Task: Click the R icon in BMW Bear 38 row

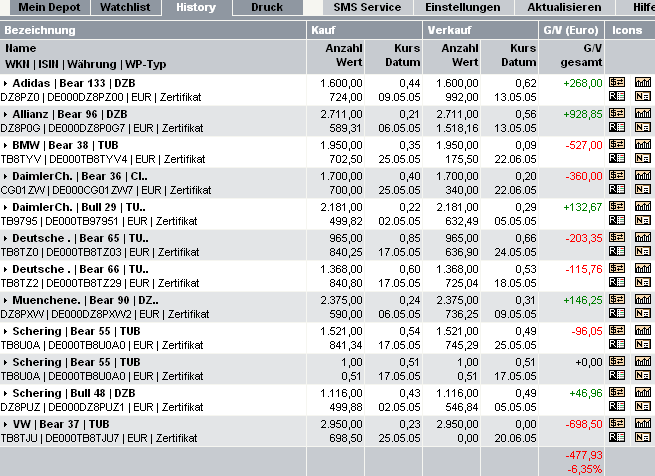Action: pos(617,158)
